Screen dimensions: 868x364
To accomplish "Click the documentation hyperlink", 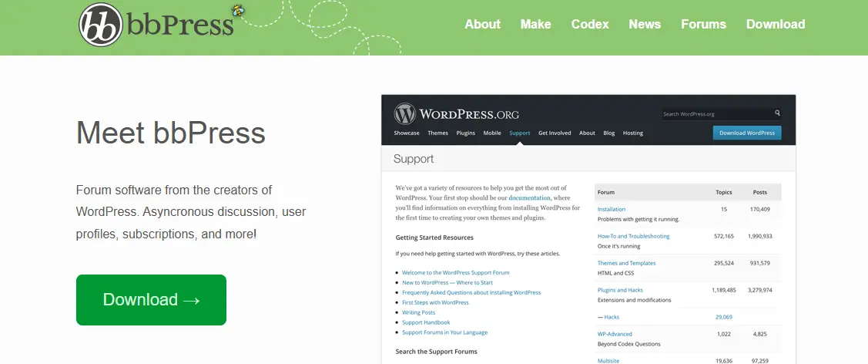I will (x=529, y=198).
